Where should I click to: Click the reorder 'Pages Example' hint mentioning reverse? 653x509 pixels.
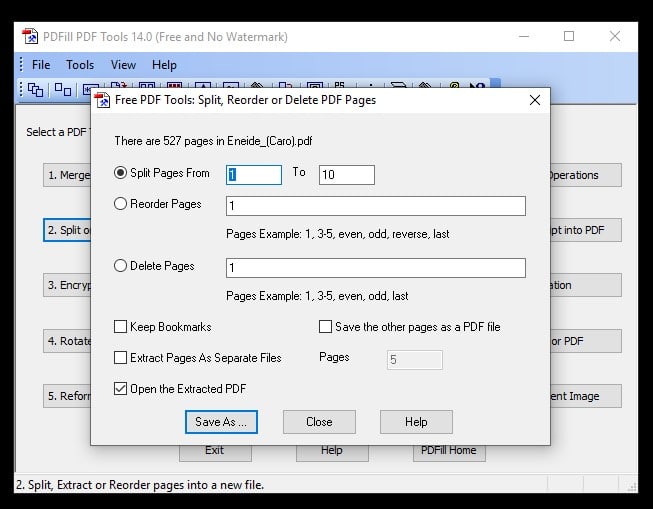[337, 234]
